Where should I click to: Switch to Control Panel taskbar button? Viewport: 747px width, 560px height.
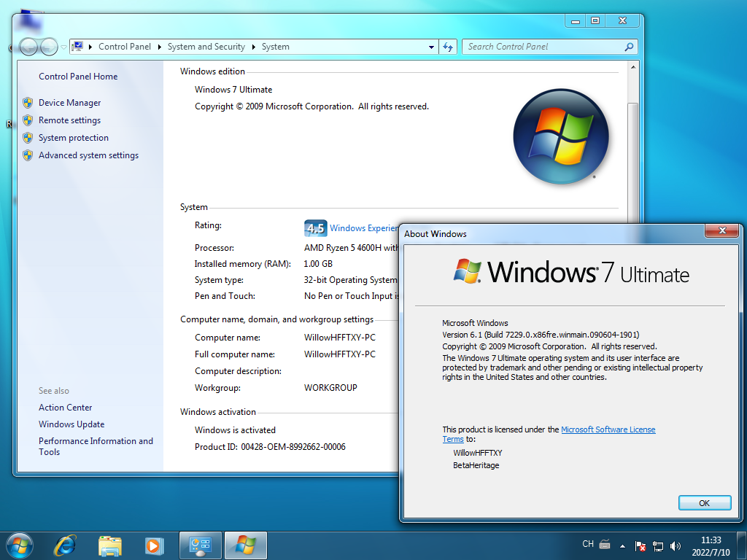pos(200,545)
